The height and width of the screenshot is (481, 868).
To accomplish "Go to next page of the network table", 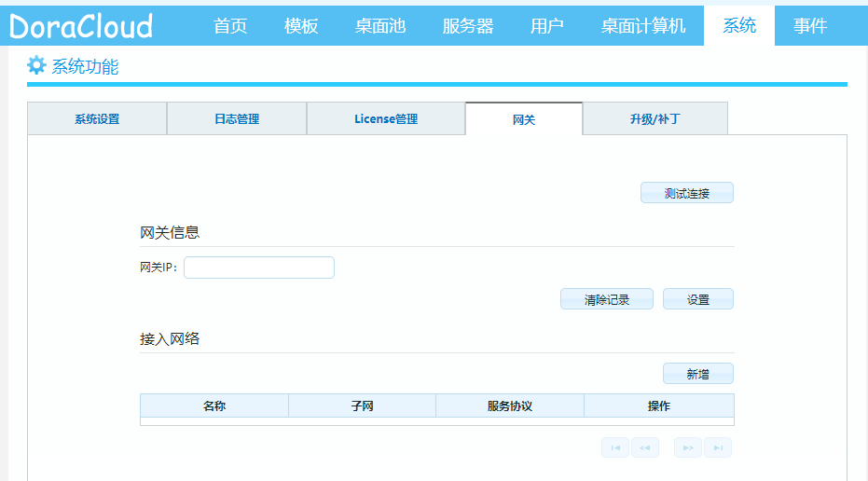I will coord(688,448).
